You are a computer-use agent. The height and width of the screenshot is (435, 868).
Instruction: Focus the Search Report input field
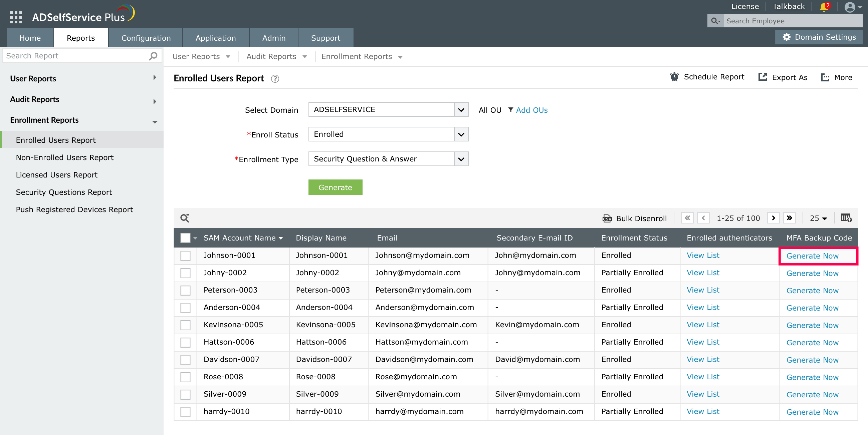76,56
